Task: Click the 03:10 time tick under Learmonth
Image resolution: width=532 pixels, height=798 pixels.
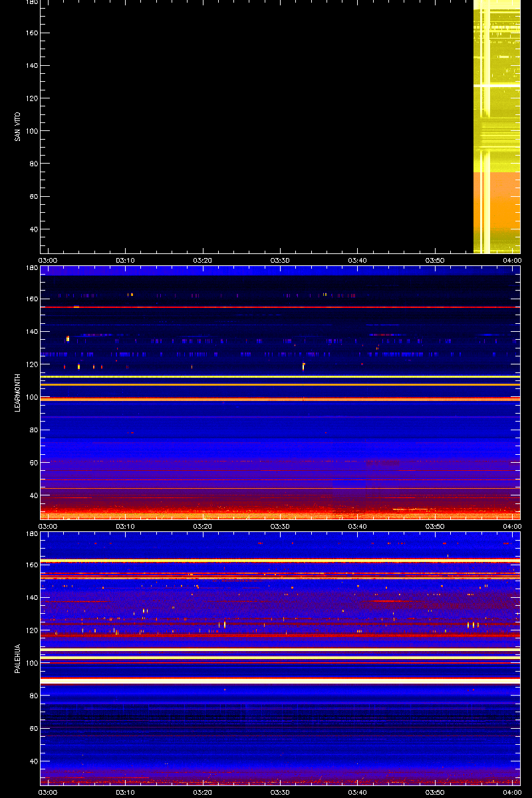Action: tap(126, 526)
